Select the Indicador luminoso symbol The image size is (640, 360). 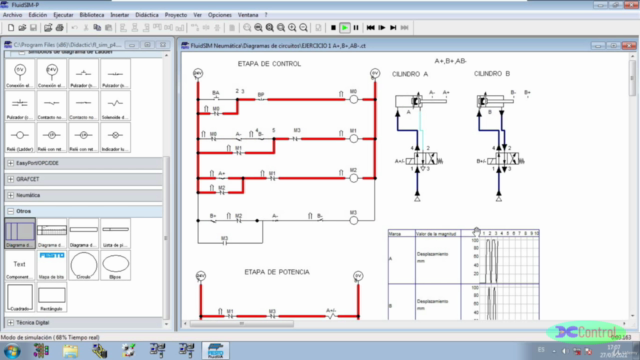pyautogui.click(x=116, y=138)
